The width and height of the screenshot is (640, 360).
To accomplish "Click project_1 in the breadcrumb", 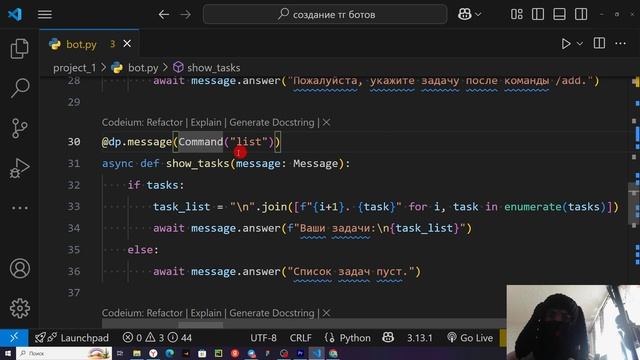I will point(74,68).
